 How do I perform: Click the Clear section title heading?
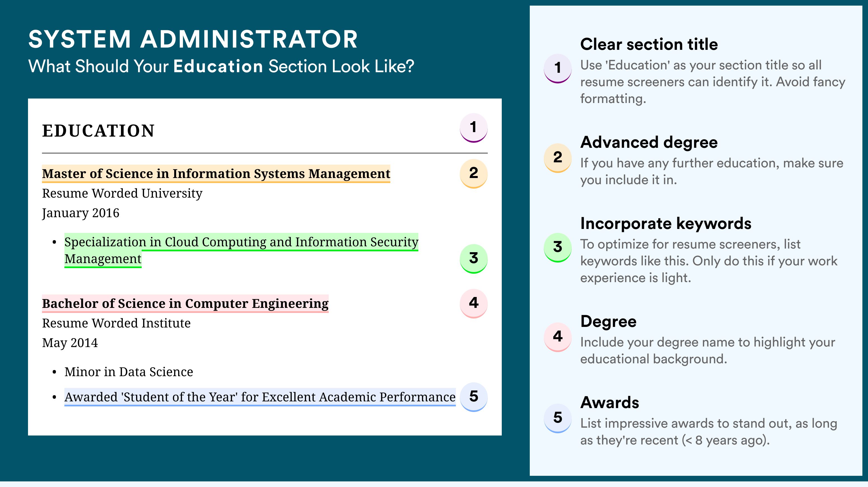click(x=649, y=44)
